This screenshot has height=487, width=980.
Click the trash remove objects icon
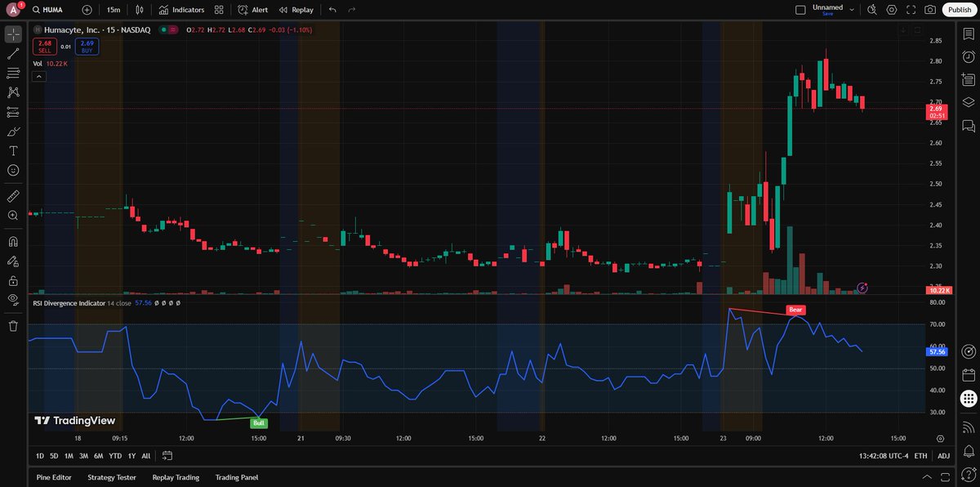(13, 326)
